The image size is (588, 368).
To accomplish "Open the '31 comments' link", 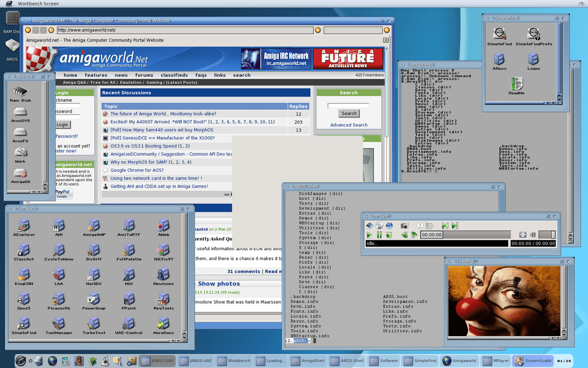I will [x=244, y=272].
